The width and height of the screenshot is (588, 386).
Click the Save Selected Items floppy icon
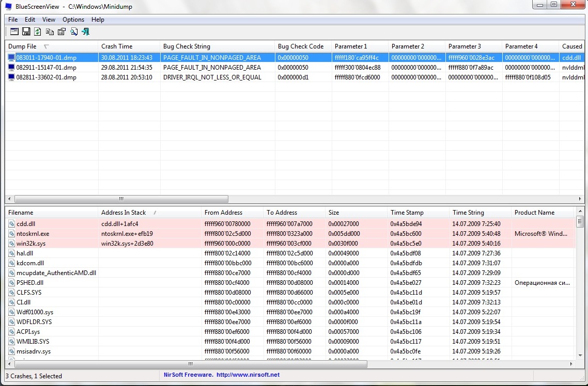click(26, 32)
